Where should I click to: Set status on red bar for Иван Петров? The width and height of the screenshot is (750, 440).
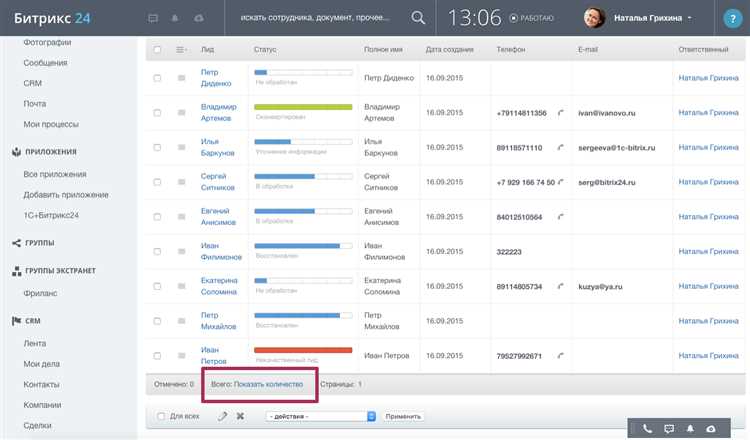tap(303, 350)
